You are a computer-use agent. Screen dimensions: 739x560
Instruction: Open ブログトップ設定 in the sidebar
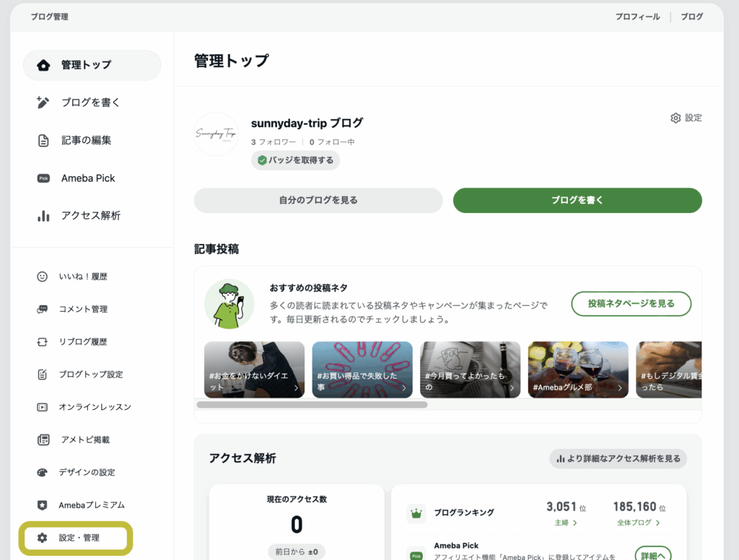91,375
